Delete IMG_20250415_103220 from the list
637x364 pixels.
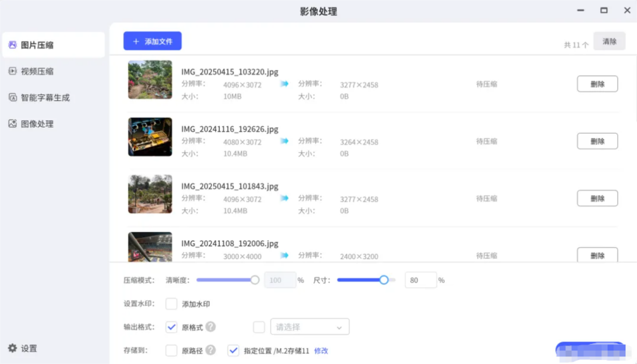[x=597, y=84]
